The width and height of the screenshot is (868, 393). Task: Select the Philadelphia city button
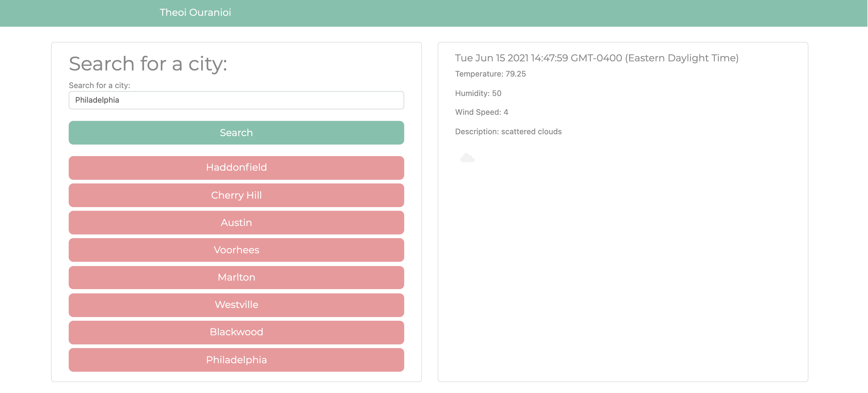[236, 360]
